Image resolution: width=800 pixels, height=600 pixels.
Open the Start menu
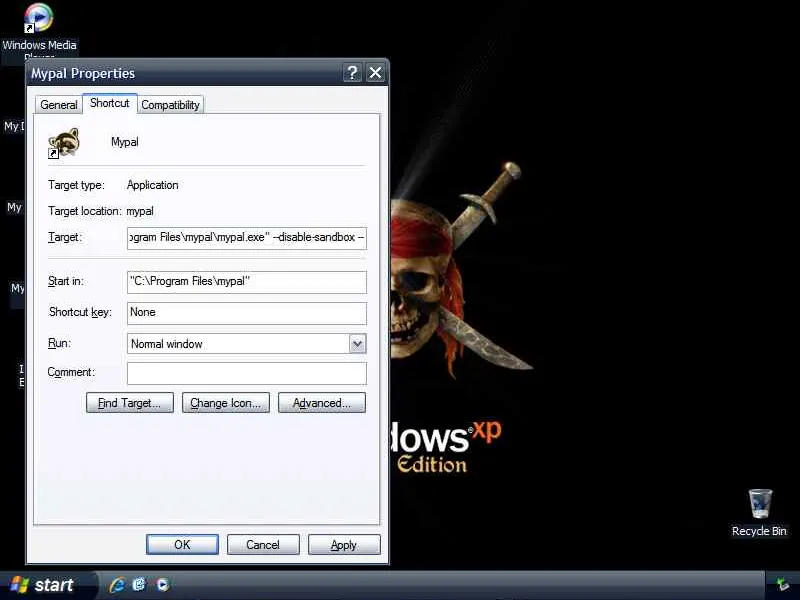[48, 585]
